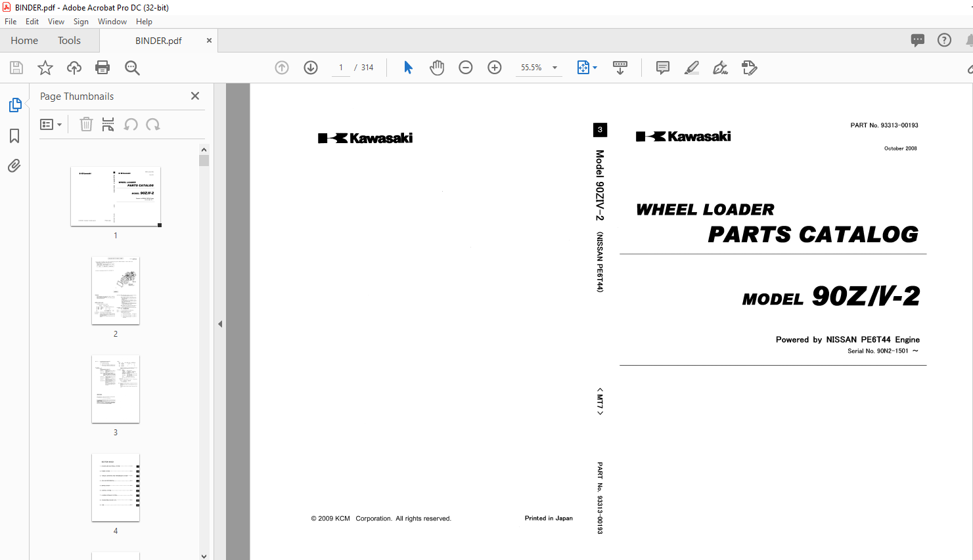Screen dimensions: 973x560
Task: Select the page 2 thumbnail
Action: click(x=116, y=291)
